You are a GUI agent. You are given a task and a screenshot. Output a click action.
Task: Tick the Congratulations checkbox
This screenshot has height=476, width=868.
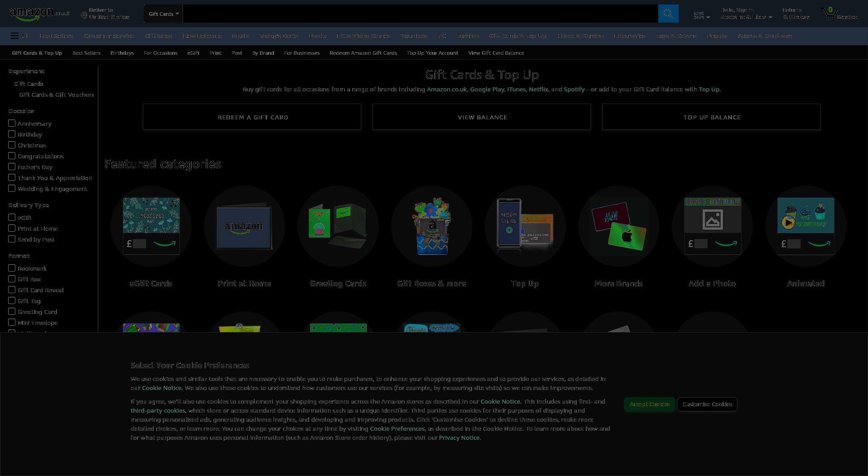[x=12, y=156]
